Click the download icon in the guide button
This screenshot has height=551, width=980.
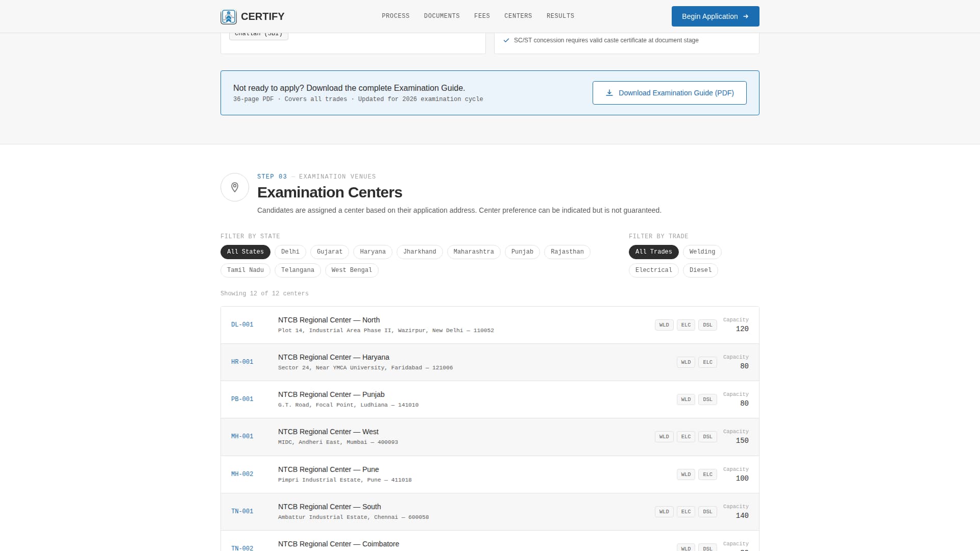609,93
